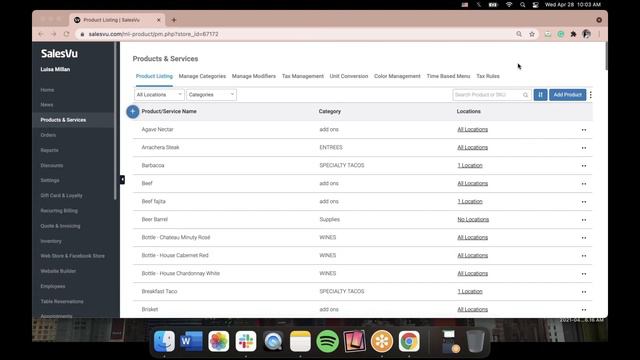The height and width of the screenshot is (360, 640).
Task: Open Reports in the sidebar
Action: [x=49, y=150]
